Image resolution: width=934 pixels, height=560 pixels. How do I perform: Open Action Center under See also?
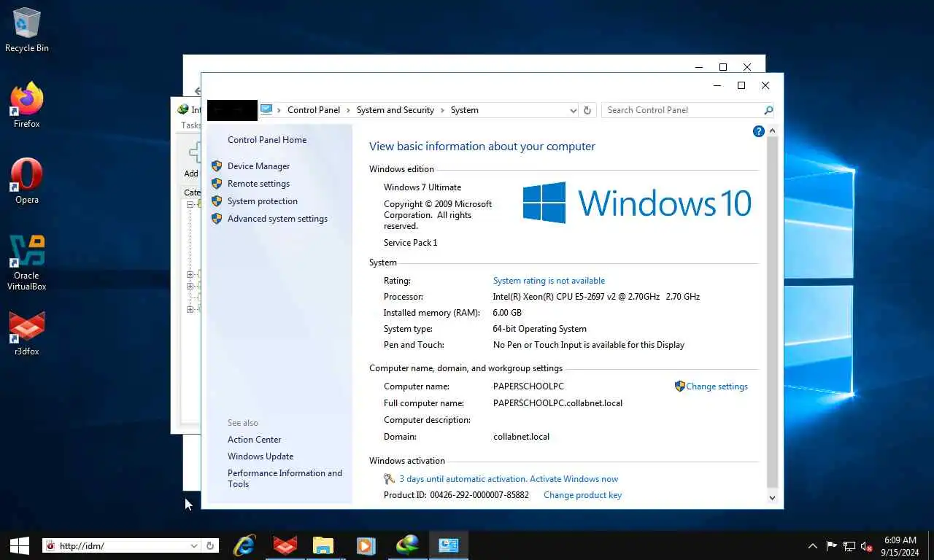(x=254, y=440)
